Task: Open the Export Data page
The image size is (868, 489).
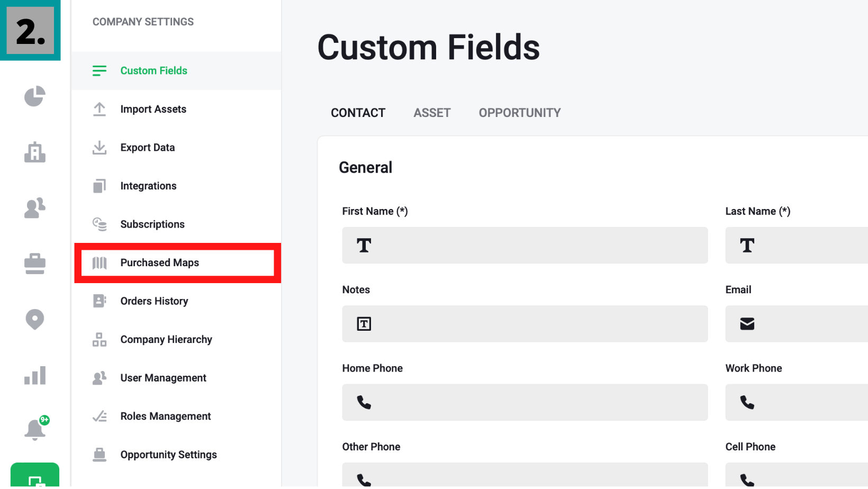Action: (x=147, y=148)
